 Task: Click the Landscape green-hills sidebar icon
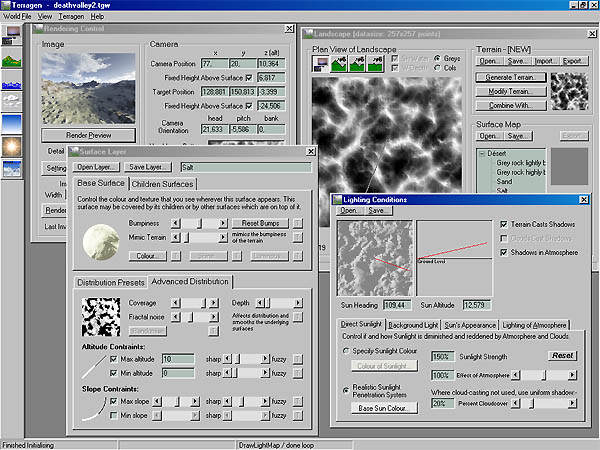[x=12, y=56]
